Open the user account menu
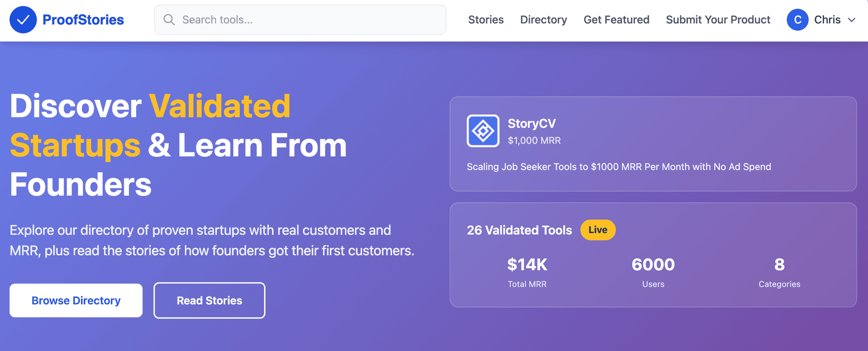868x351 pixels. pyautogui.click(x=823, y=19)
